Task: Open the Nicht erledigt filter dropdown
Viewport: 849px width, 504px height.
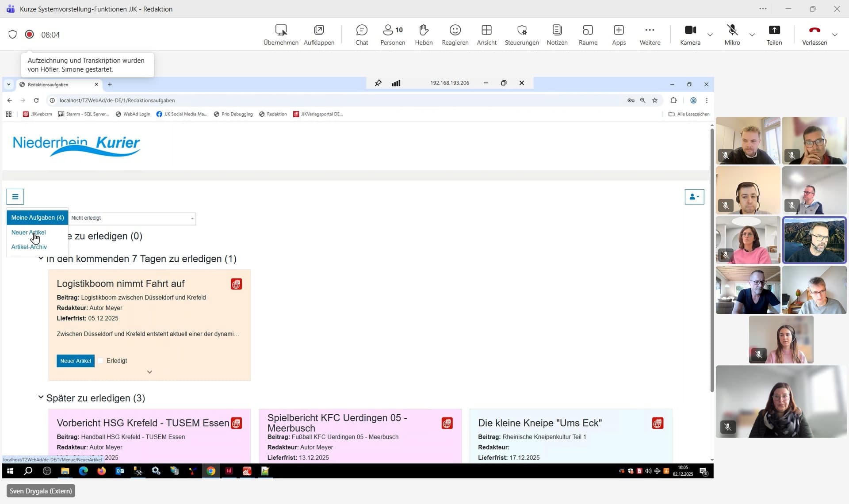Action: [132, 218]
